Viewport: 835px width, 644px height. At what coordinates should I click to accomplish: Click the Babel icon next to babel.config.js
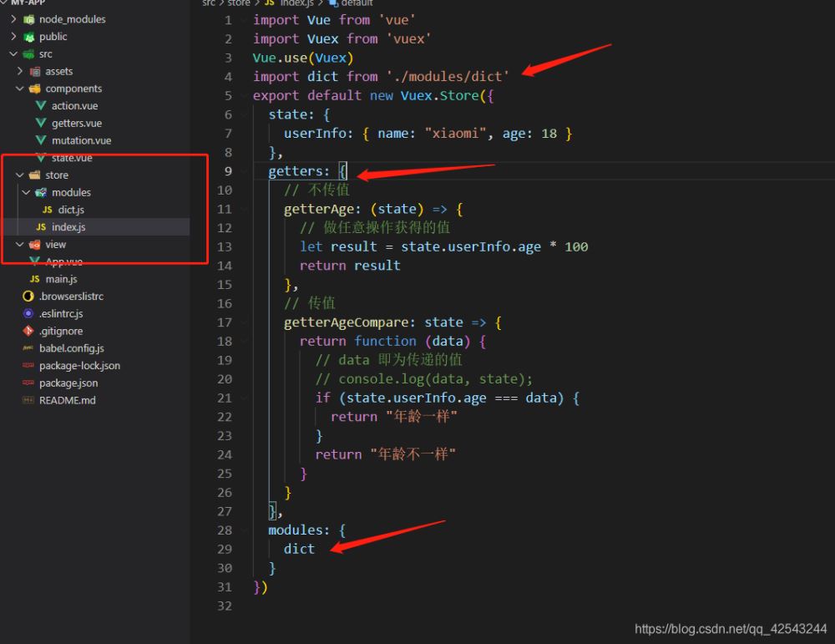29,348
